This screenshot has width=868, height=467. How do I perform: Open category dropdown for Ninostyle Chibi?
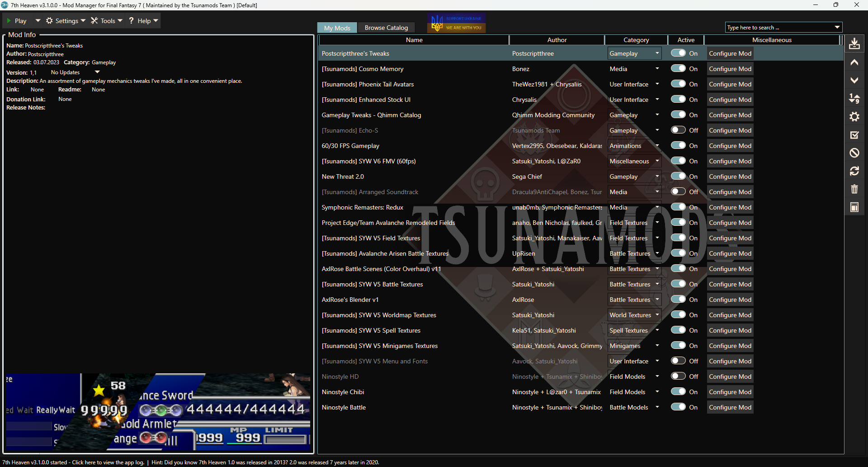pos(657,392)
